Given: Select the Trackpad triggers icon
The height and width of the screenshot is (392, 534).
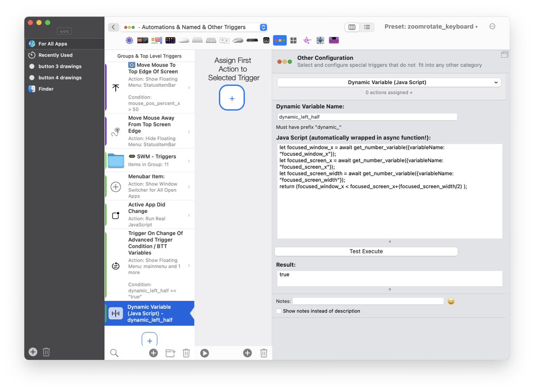Looking at the screenshot, I should click(198, 40).
